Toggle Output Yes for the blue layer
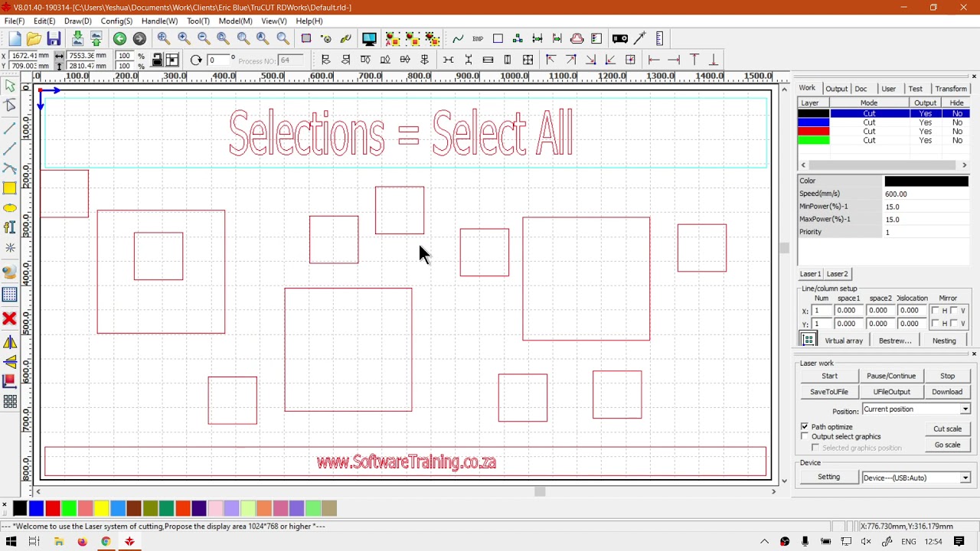The image size is (980, 551). 925,122
